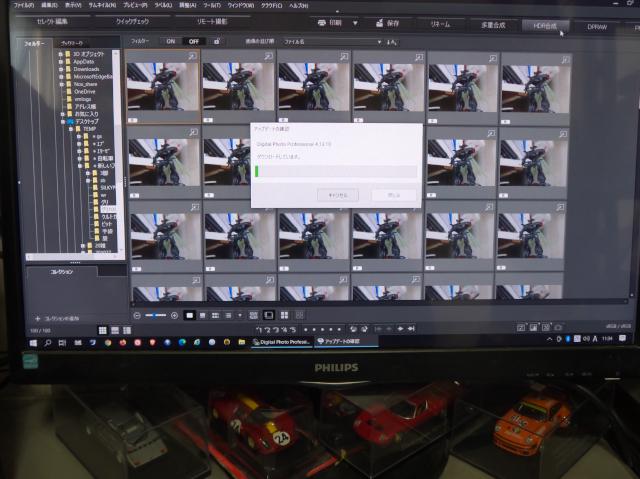Expand the 印刷 dropdown arrow
Image resolution: width=640 pixels, height=479 pixels.
point(355,23)
